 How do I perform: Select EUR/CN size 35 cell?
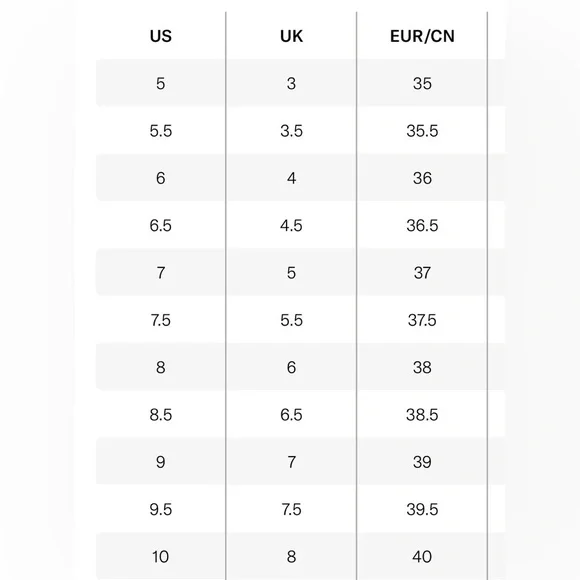pos(422,84)
